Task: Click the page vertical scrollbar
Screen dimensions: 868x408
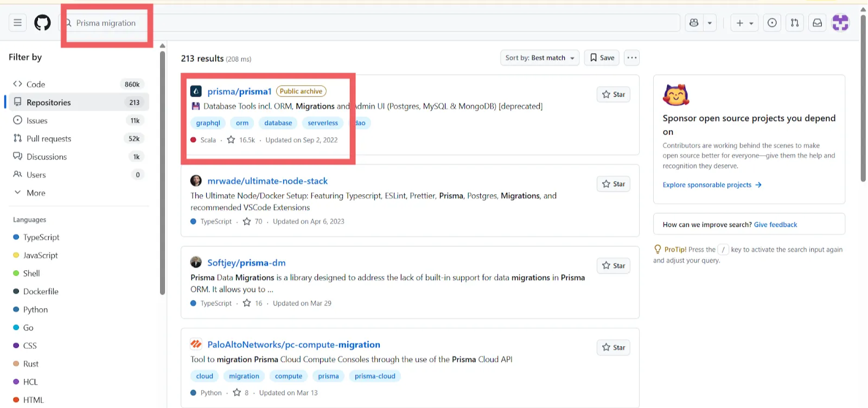Action: (x=864, y=98)
